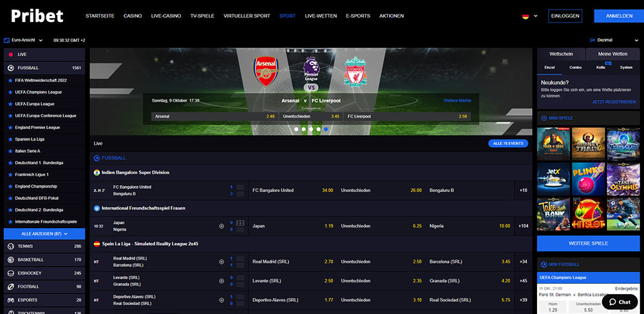The width and height of the screenshot is (644, 314).
Task: Open Virtueller Sport in top navigation
Action: (247, 16)
